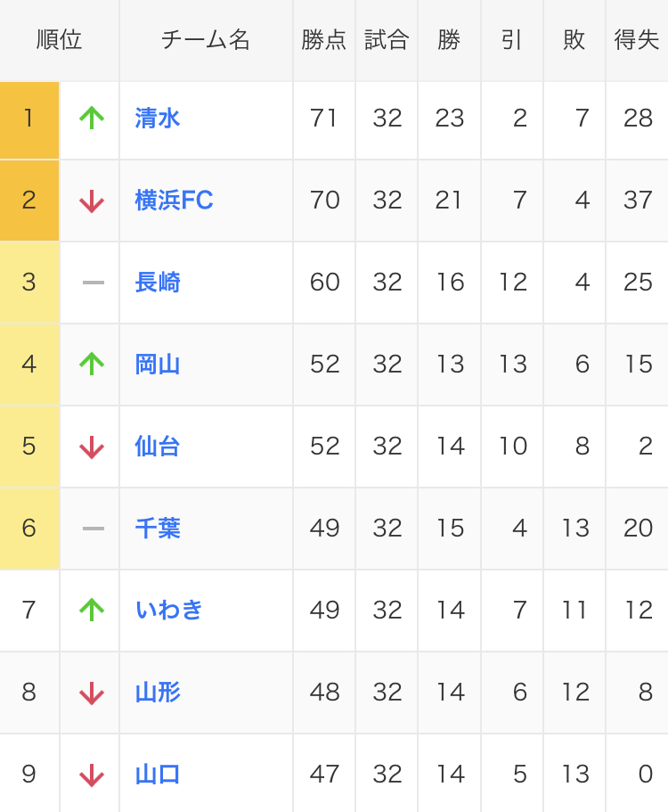Image resolution: width=668 pixels, height=812 pixels.
Task: Click the red down arrow beside 山形
Action: click(92, 693)
